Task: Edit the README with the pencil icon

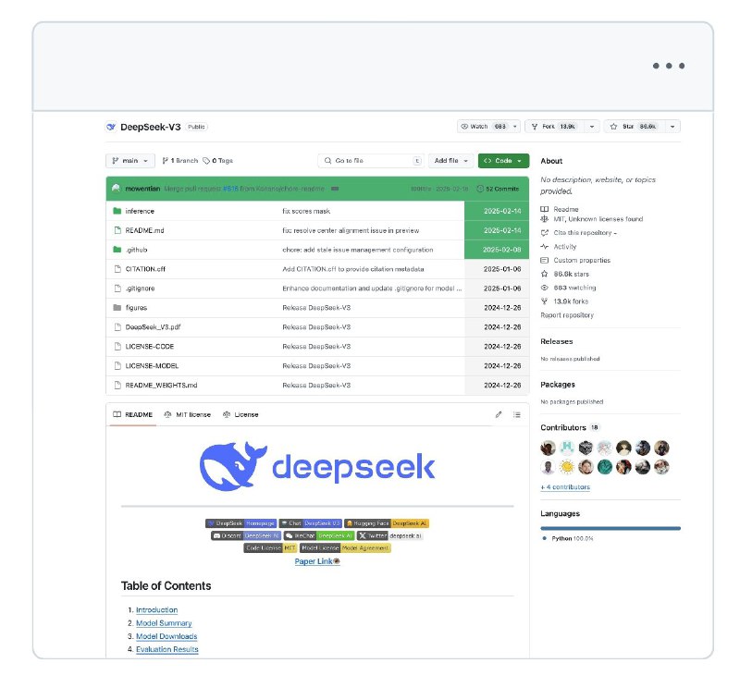Action: coord(498,414)
